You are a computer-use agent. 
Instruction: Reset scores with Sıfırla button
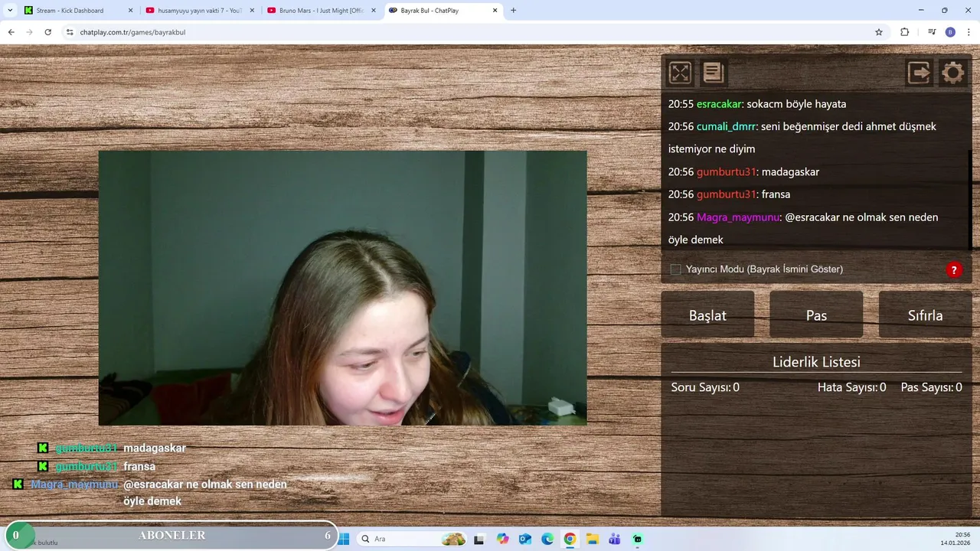(925, 315)
